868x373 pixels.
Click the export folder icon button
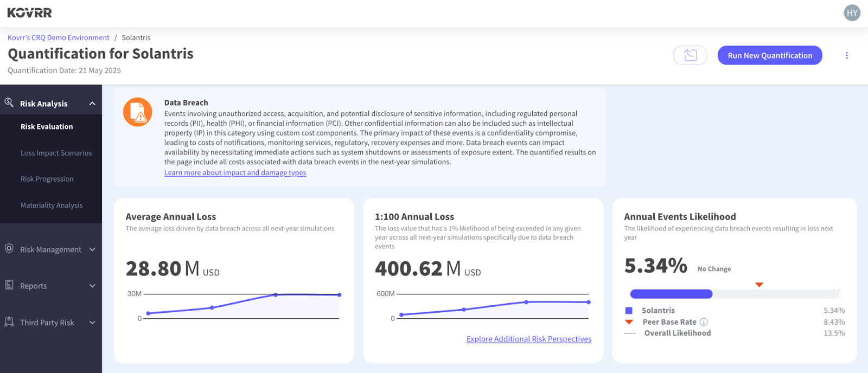tap(690, 55)
